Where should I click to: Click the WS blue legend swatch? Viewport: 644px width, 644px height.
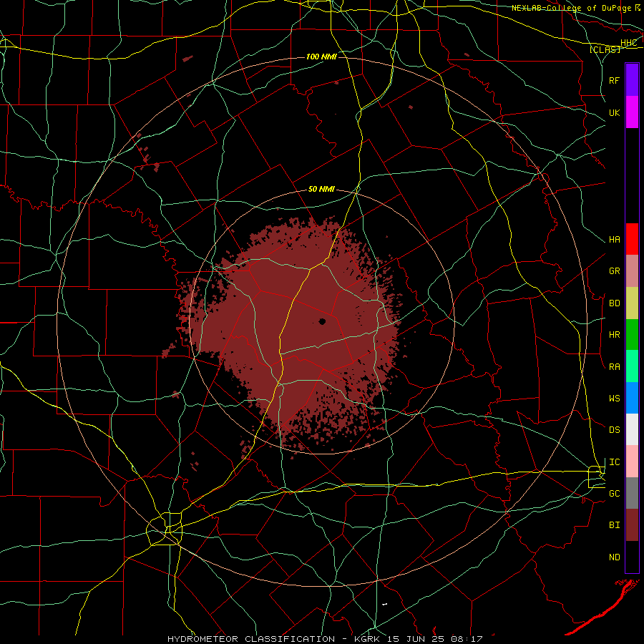632,398
